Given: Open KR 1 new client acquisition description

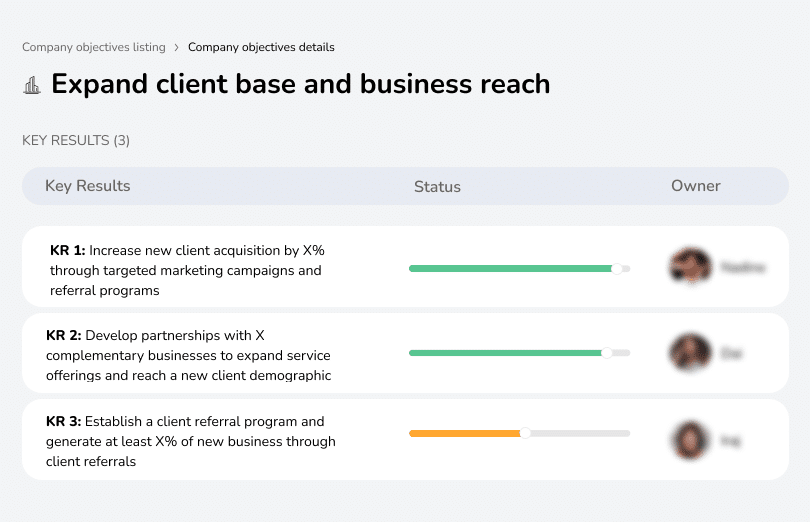Looking at the screenshot, I should click(x=187, y=270).
